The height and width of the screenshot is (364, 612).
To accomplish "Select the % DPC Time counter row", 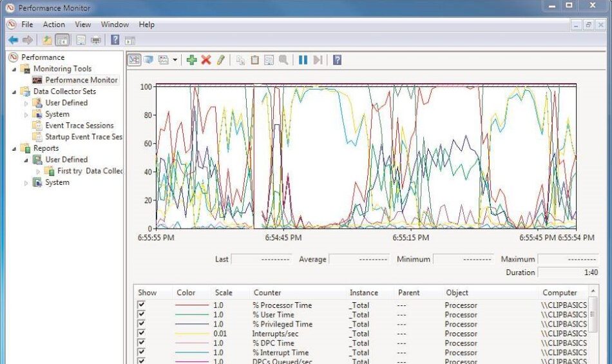I will [362, 343].
